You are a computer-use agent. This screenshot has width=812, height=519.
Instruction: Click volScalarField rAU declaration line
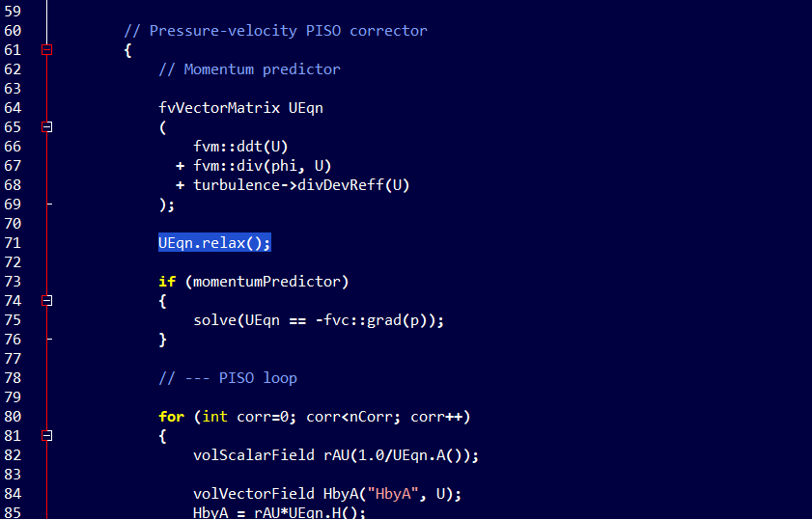tap(336, 456)
